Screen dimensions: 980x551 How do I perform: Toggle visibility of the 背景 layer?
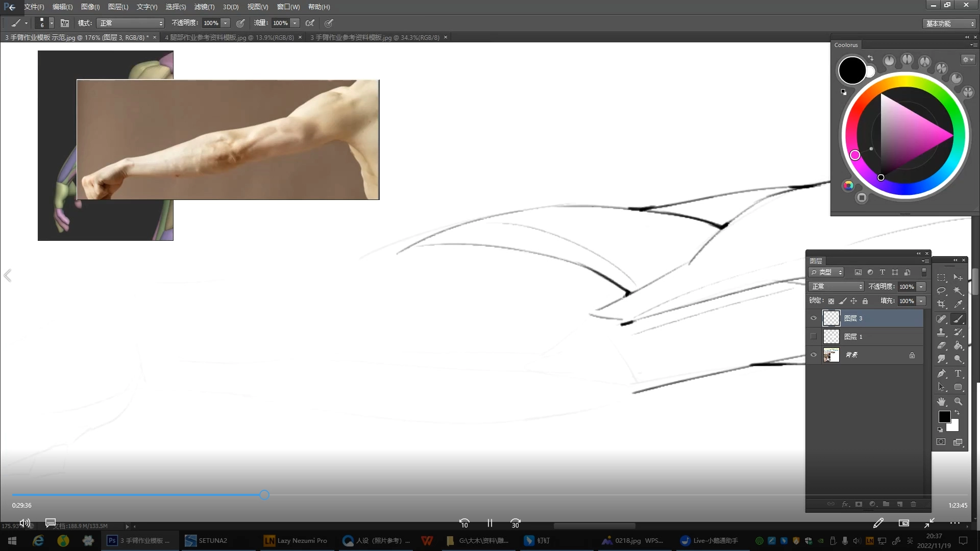pyautogui.click(x=814, y=355)
